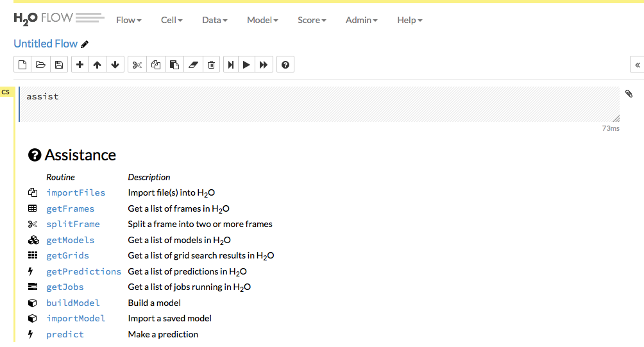Click inside the assist code cell
The width and height of the screenshot is (644, 347).
click(319, 105)
